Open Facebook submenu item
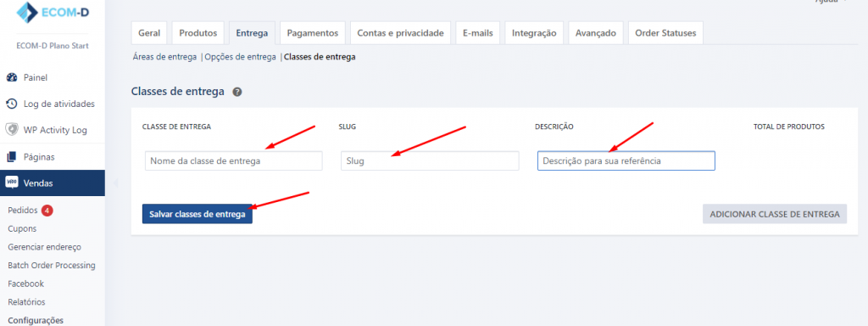868x326 pixels. click(x=26, y=284)
